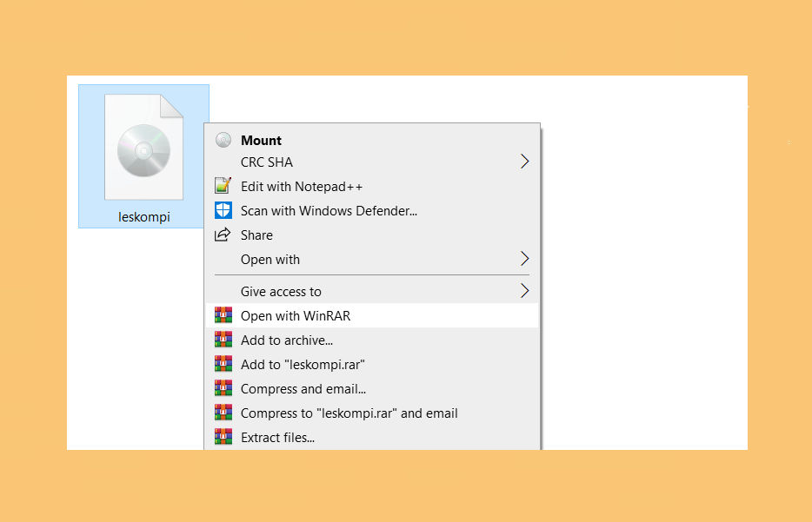Screen dimensions: 812x522
Task: Click the Windows Defender shield icon
Action: (x=223, y=210)
